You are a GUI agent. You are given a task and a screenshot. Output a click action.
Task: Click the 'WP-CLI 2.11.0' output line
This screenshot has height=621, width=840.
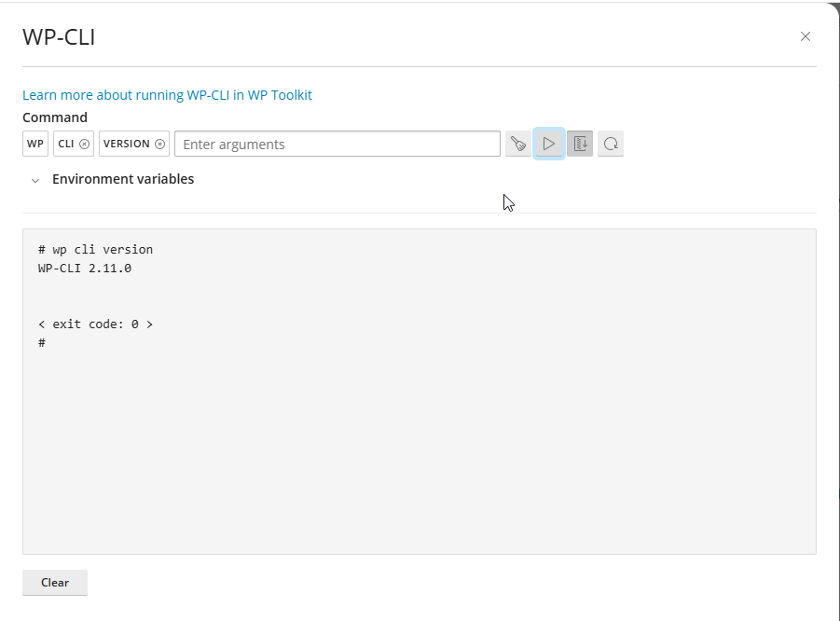click(x=85, y=268)
